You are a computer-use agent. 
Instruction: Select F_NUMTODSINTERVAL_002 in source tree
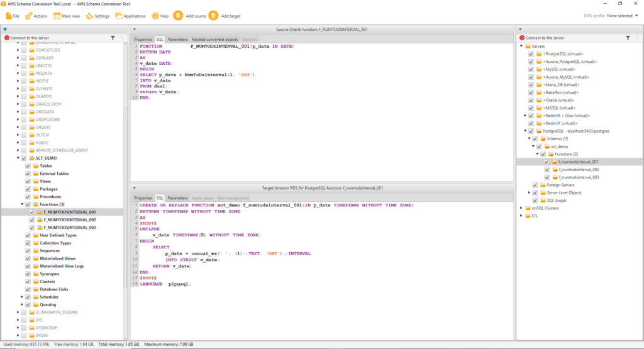pyautogui.click(x=69, y=219)
